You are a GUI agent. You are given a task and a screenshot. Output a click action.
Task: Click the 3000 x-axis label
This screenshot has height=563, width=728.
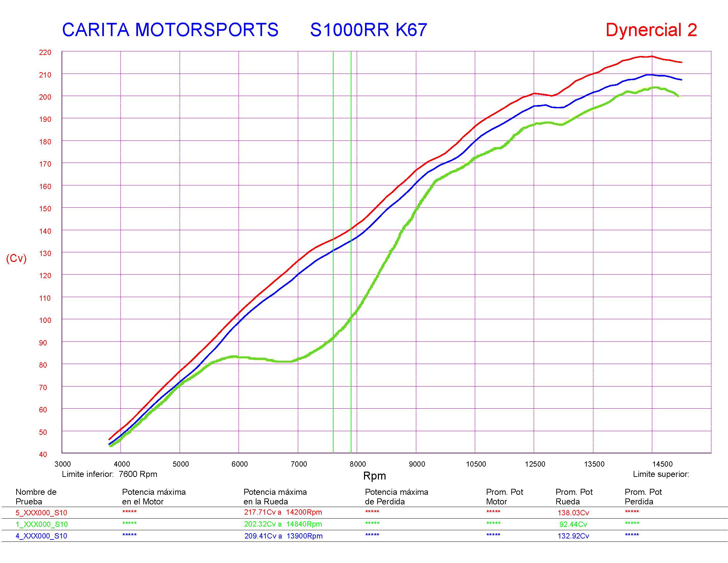tap(63, 464)
